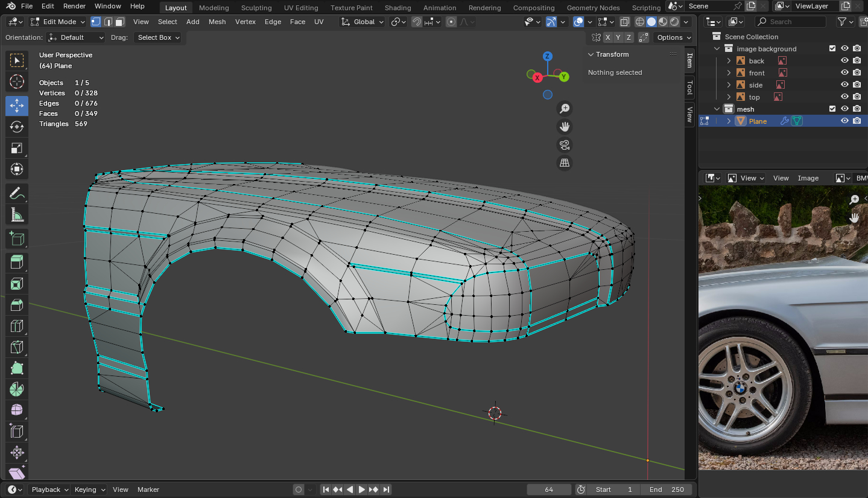The width and height of the screenshot is (868, 498).
Task: Select the Measure tool
Action: click(17, 215)
